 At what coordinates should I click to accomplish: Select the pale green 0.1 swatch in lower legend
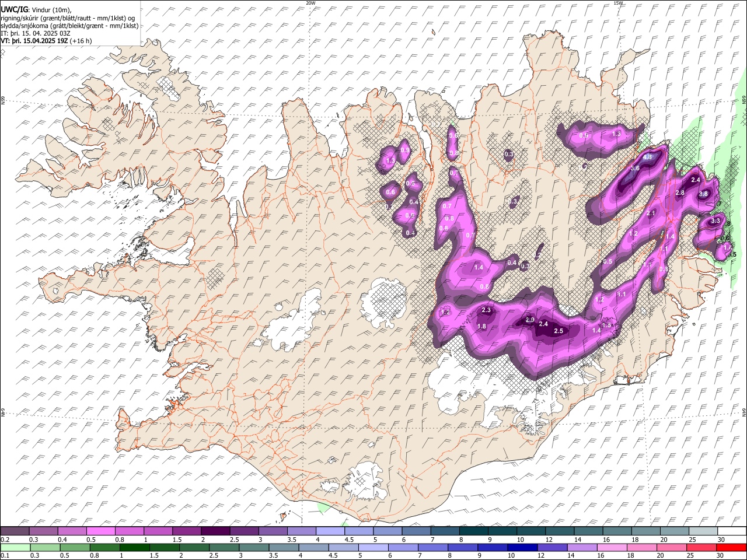point(16,547)
